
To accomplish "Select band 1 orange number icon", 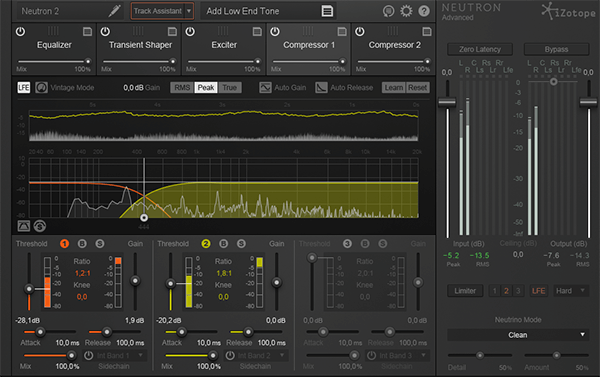I will [x=64, y=244].
